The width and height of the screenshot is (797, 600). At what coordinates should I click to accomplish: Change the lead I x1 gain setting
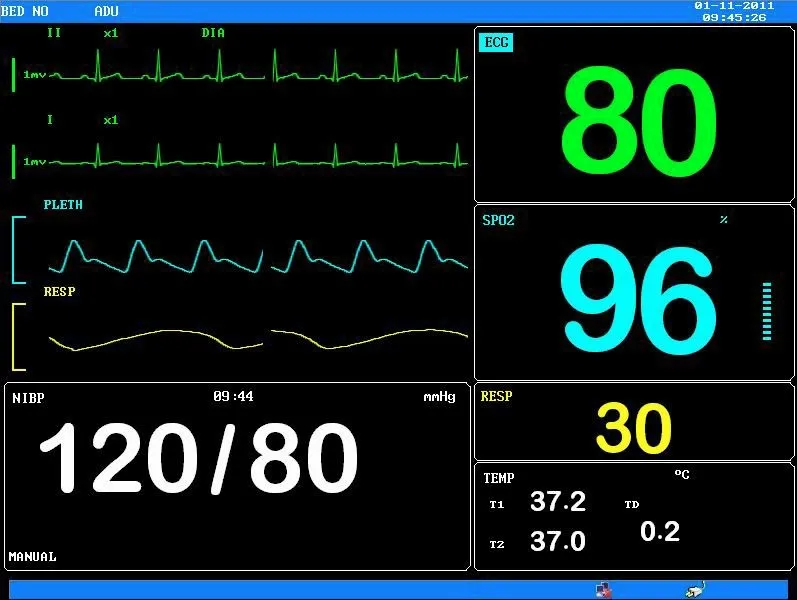111,121
